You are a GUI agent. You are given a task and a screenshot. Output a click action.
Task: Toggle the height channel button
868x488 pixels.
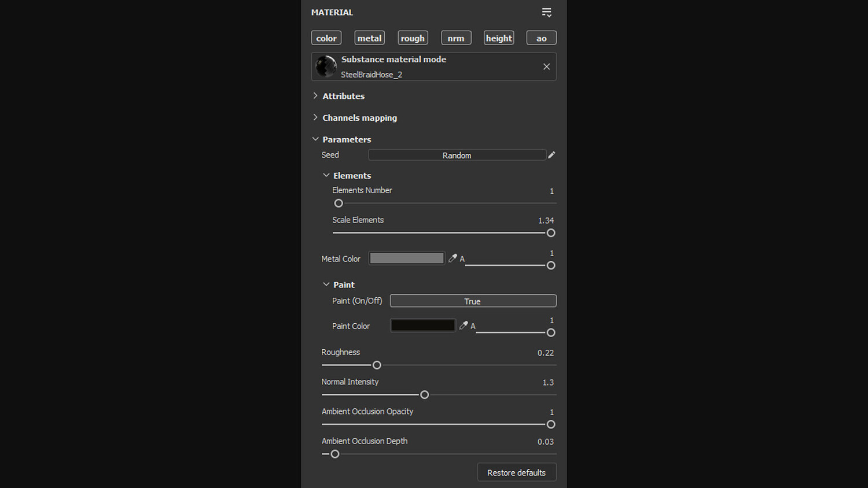499,38
